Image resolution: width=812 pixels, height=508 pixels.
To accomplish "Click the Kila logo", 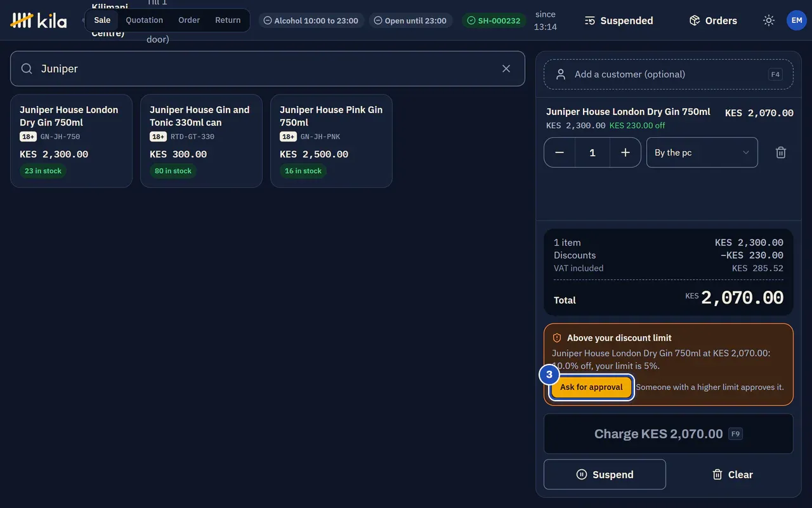I will tap(39, 20).
